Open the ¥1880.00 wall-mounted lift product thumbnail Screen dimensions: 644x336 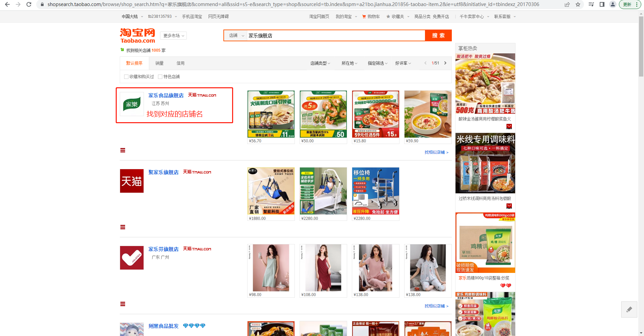(x=271, y=191)
